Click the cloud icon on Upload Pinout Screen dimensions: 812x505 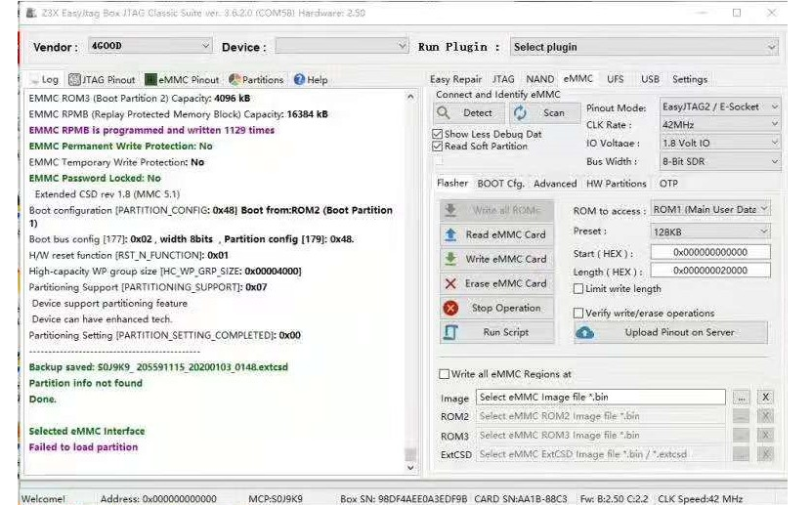coord(585,333)
